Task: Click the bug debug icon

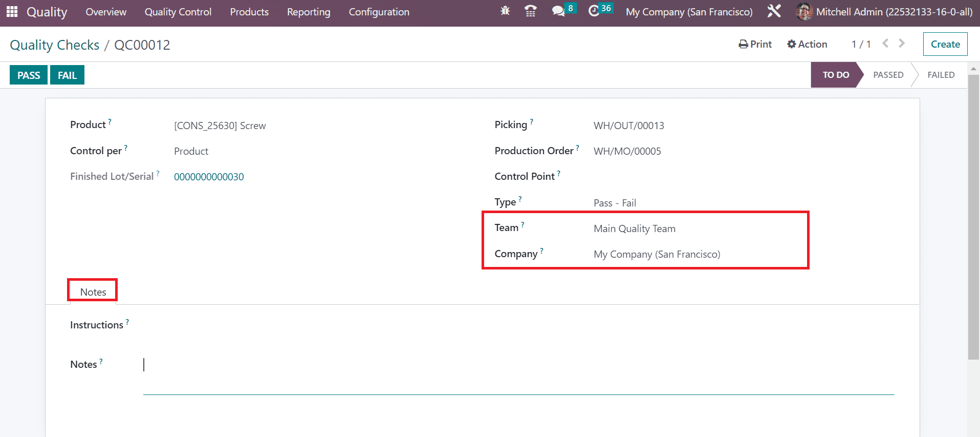Action: 505,11
